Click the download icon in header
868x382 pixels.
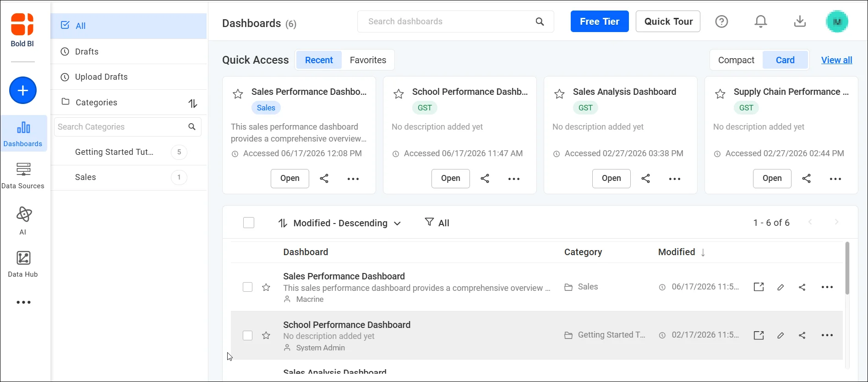coord(800,22)
